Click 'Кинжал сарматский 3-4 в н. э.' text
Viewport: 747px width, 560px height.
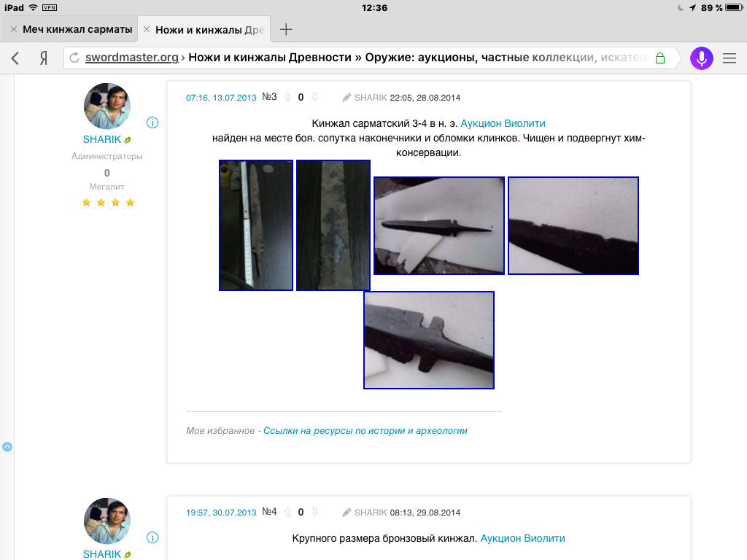pyautogui.click(x=384, y=123)
